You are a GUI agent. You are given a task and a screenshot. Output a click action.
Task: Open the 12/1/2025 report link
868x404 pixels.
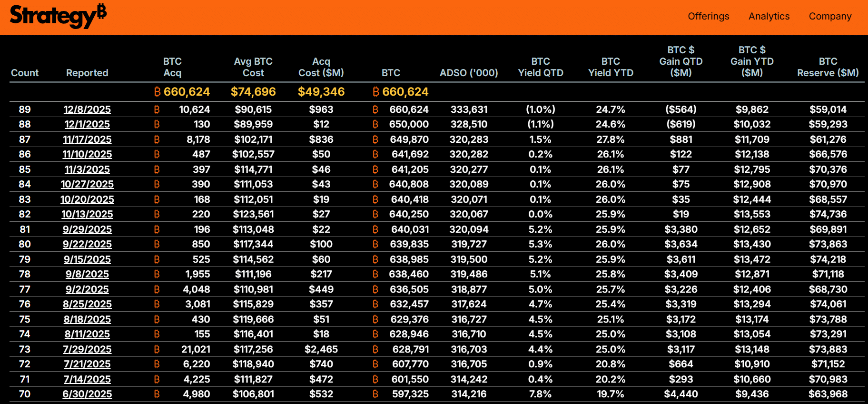[87, 124]
